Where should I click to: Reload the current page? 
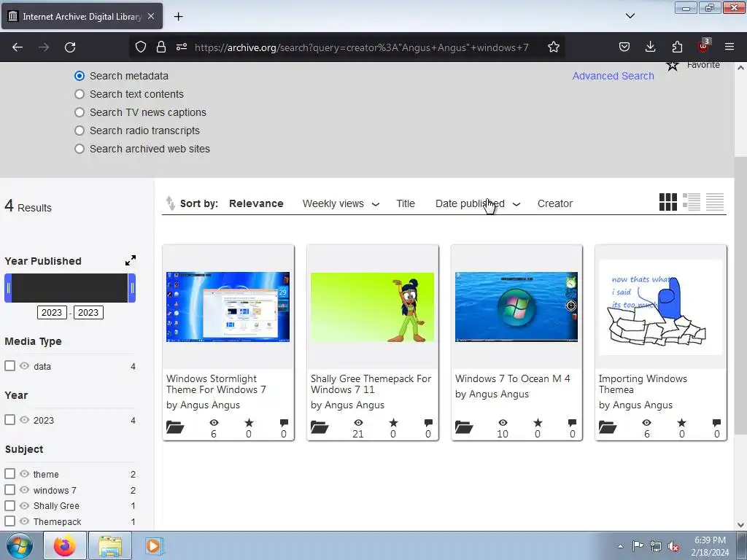70,47
